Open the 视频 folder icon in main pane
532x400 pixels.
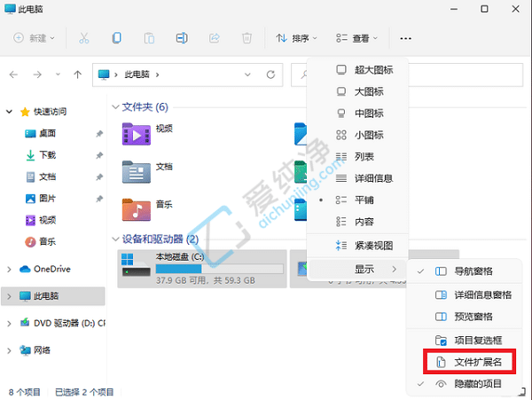137,134
